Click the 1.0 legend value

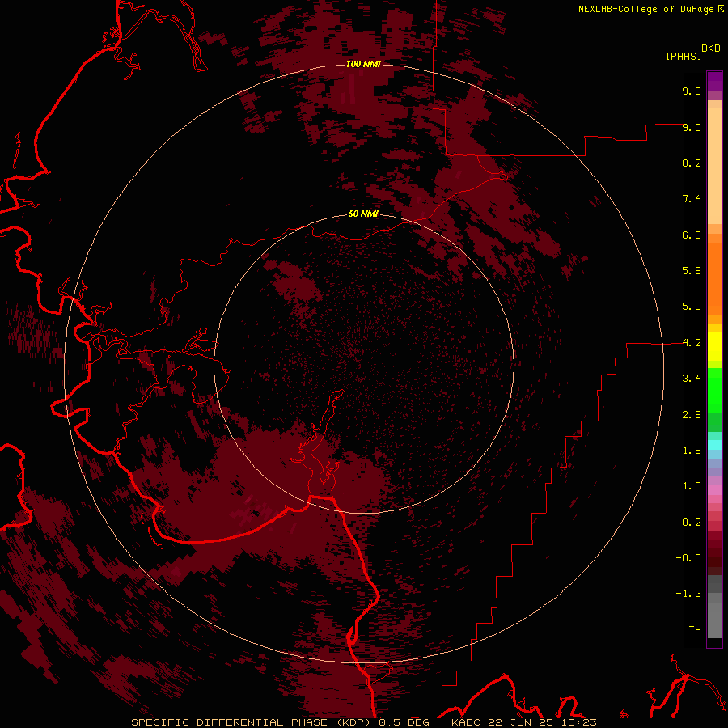(x=692, y=486)
